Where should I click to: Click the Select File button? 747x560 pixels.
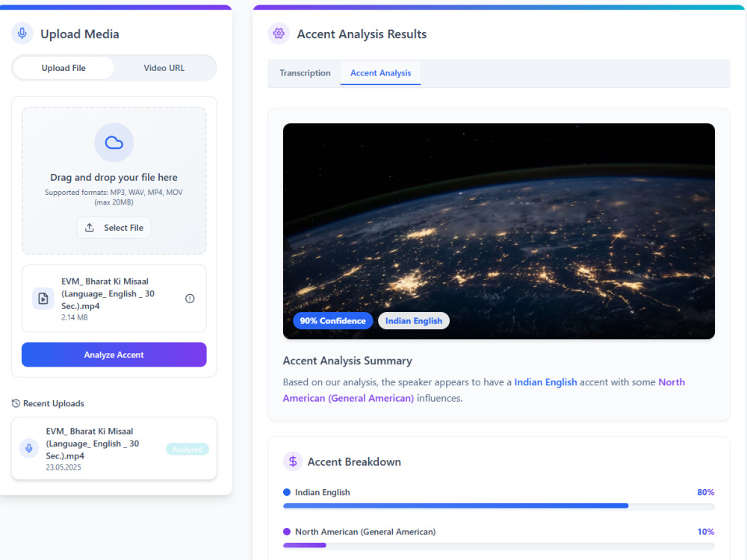pos(114,228)
